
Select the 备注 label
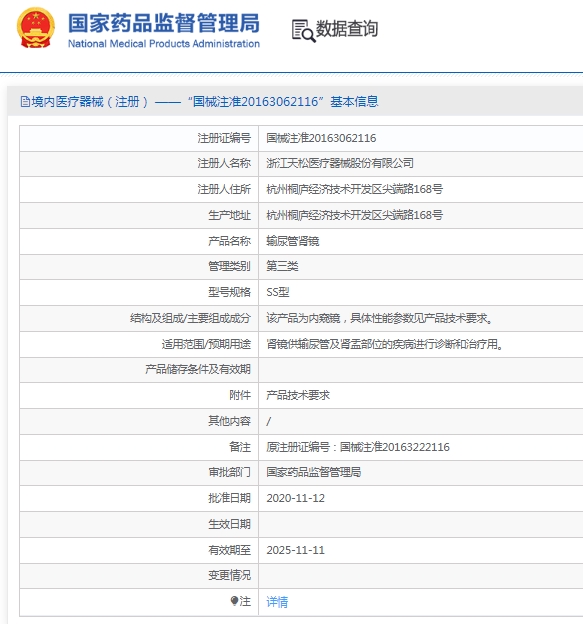click(x=240, y=447)
